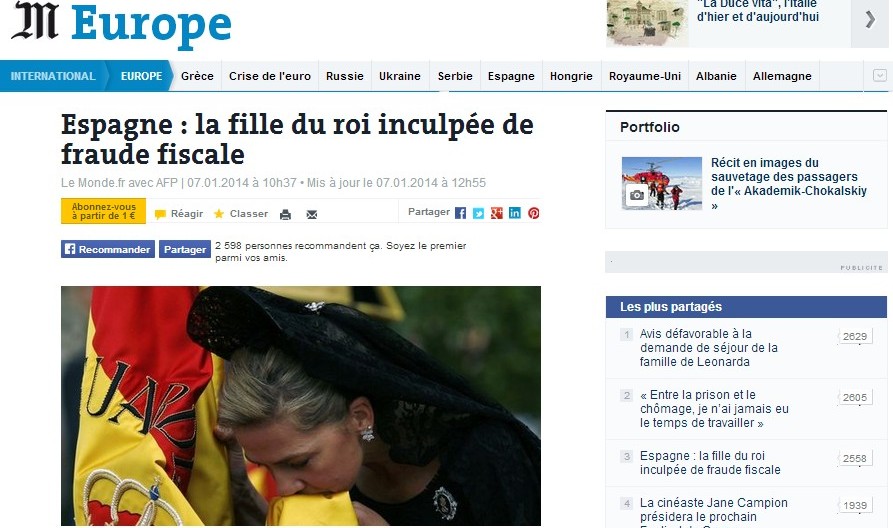893x528 pixels.
Task: Click the Réagir comment link
Action: tap(179, 214)
